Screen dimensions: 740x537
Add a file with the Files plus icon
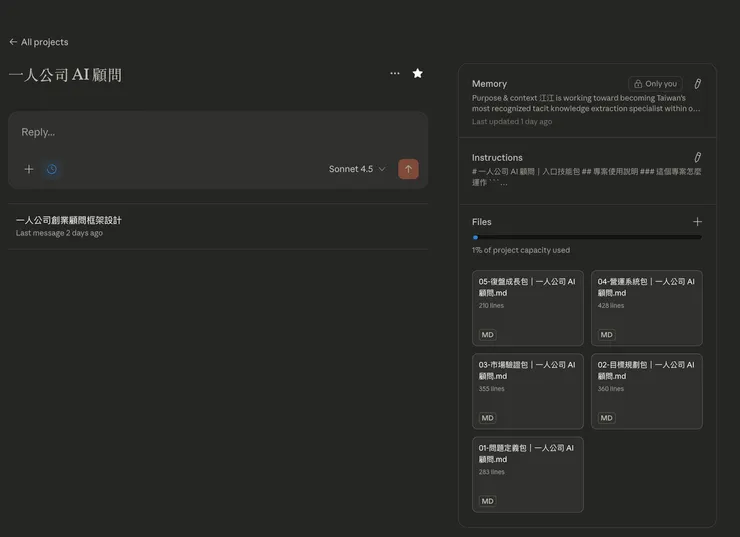(x=697, y=221)
